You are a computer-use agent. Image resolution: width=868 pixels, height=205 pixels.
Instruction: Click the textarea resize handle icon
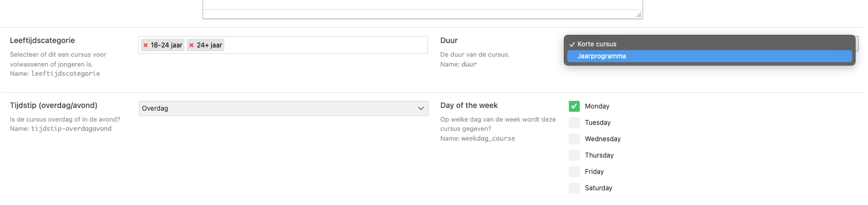click(x=638, y=15)
